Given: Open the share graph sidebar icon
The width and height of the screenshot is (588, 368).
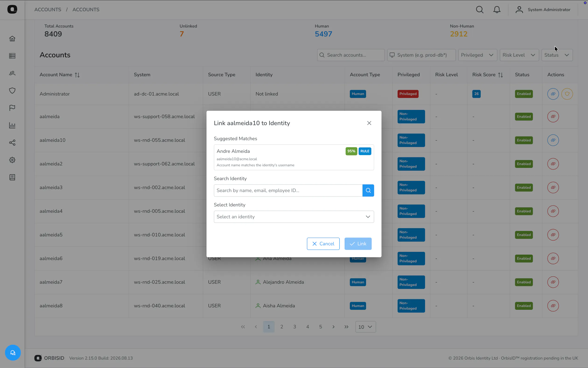Looking at the screenshot, I should point(12,143).
